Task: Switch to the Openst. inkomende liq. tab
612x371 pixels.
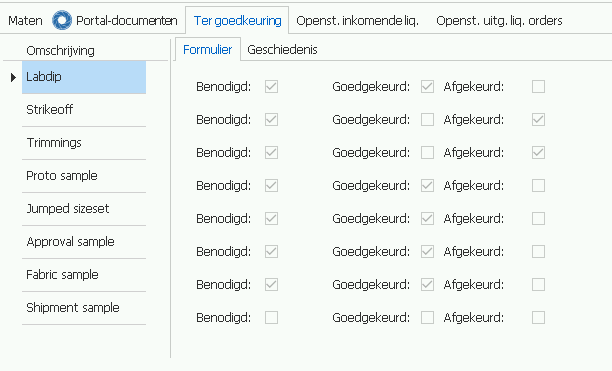Action: tap(357, 20)
